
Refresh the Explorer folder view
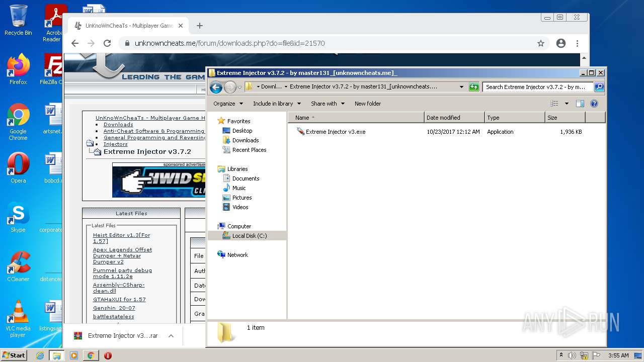coord(474,87)
